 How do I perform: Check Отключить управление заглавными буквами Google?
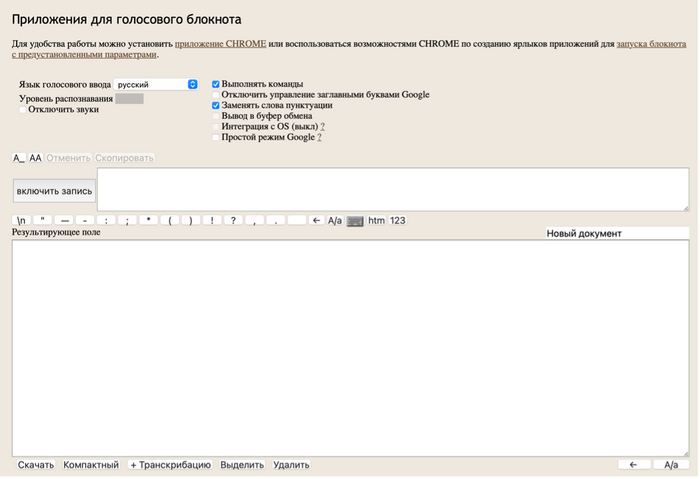(x=216, y=95)
